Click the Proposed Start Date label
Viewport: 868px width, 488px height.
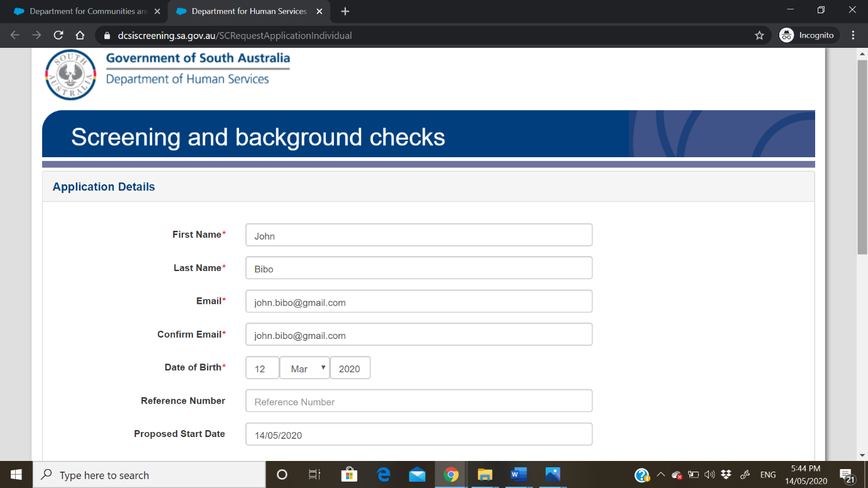[x=179, y=434]
